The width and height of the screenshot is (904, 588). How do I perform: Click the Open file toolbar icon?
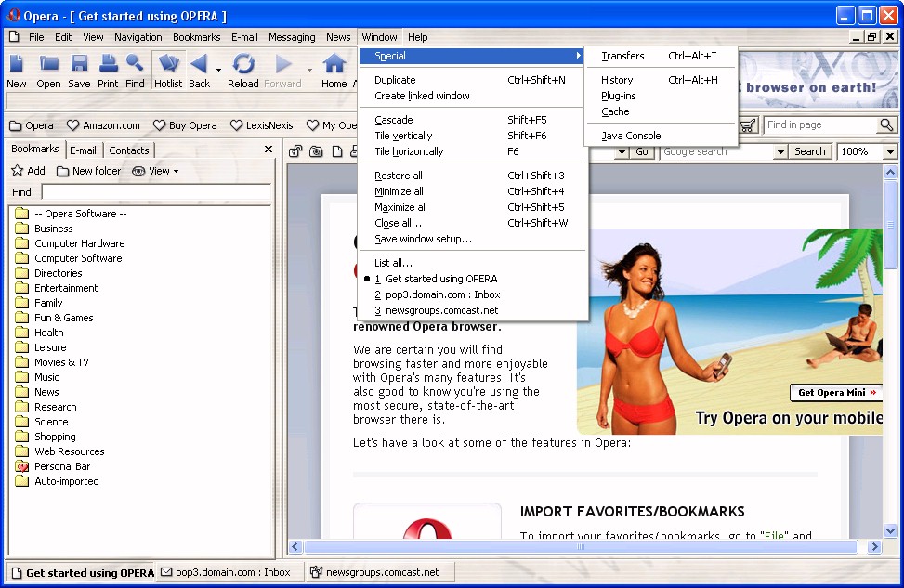(48, 71)
